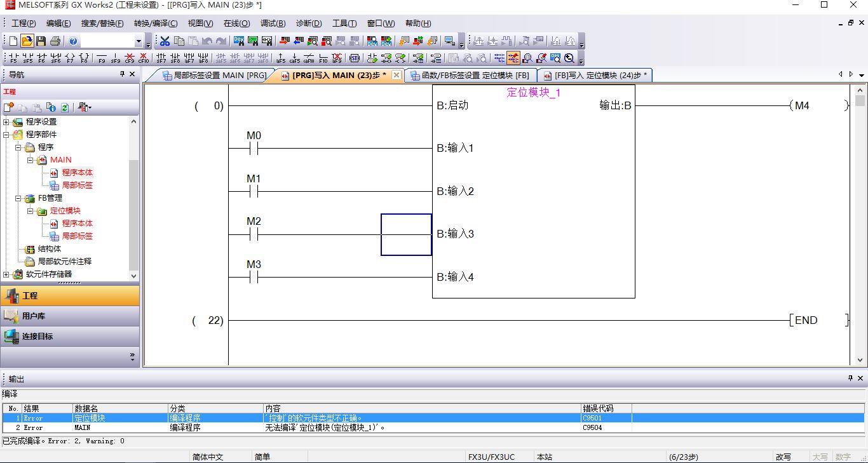This screenshot has width=868, height=463.
Task: Toggle the navigation panel pin
Action: tap(123, 74)
